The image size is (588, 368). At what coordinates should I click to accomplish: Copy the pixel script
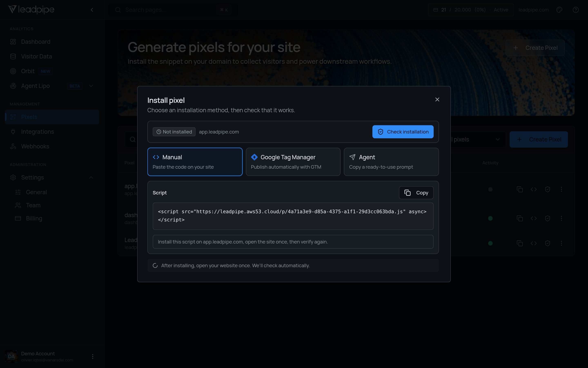pos(416,193)
